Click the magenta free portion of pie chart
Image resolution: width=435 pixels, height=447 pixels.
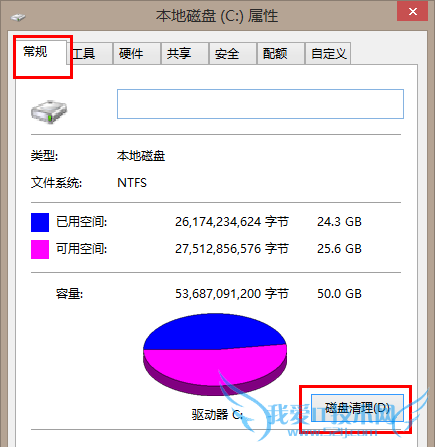(215, 365)
